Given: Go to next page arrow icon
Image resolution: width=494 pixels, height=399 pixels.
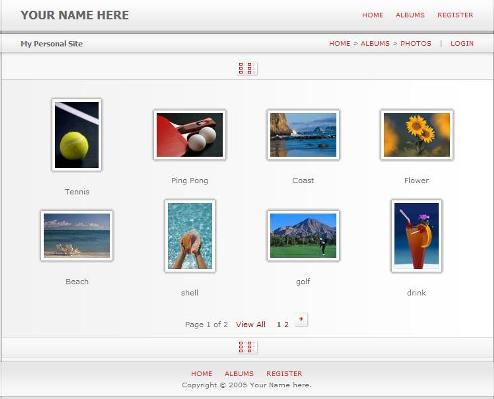Looking at the screenshot, I should click(x=301, y=320).
